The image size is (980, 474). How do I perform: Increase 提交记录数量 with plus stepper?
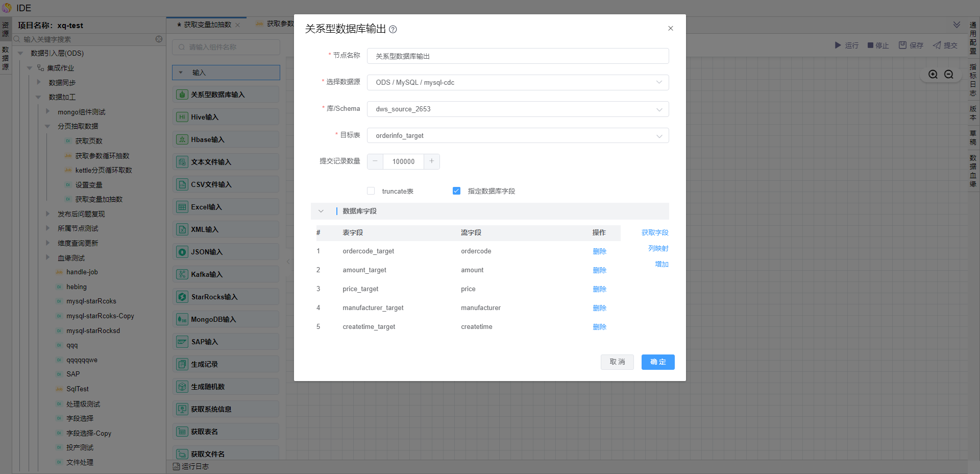[431, 161]
